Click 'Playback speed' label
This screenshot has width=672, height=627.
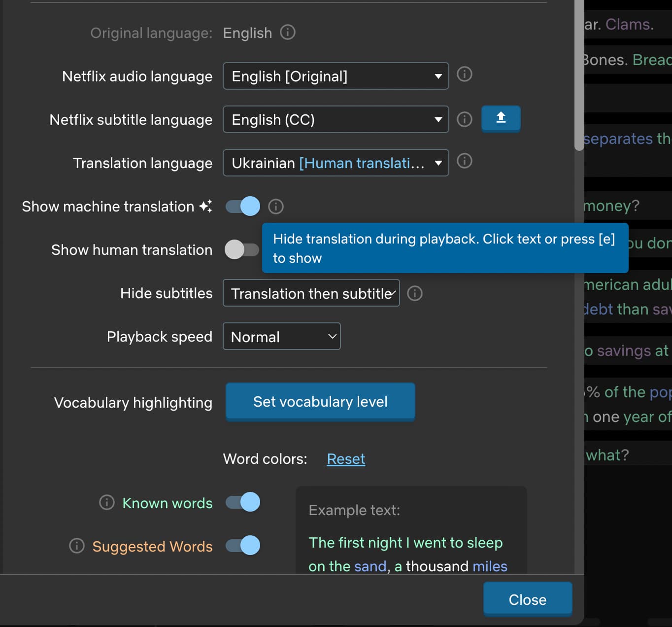coord(160,337)
